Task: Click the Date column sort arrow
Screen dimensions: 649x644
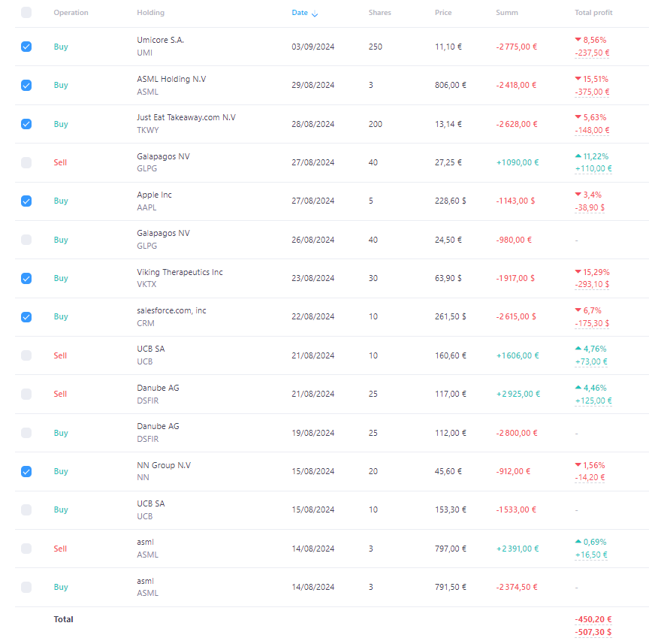Action: tap(315, 14)
